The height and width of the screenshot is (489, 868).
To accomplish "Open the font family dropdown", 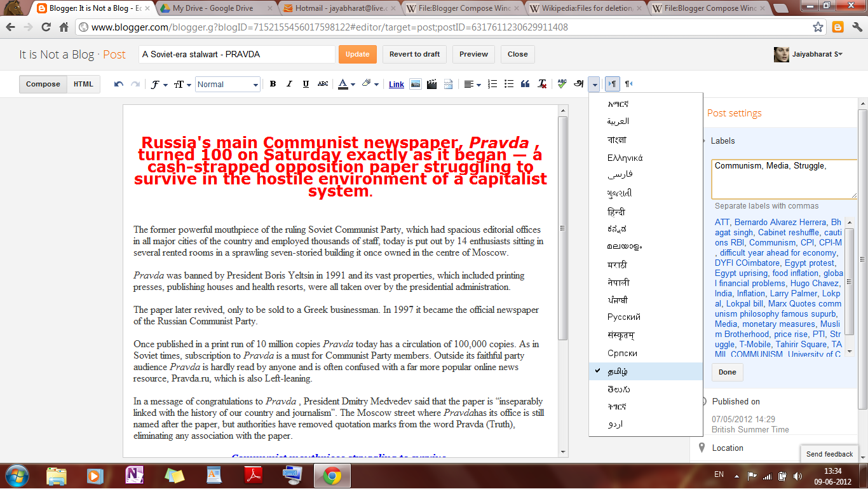I will pyautogui.click(x=159, y=84).
